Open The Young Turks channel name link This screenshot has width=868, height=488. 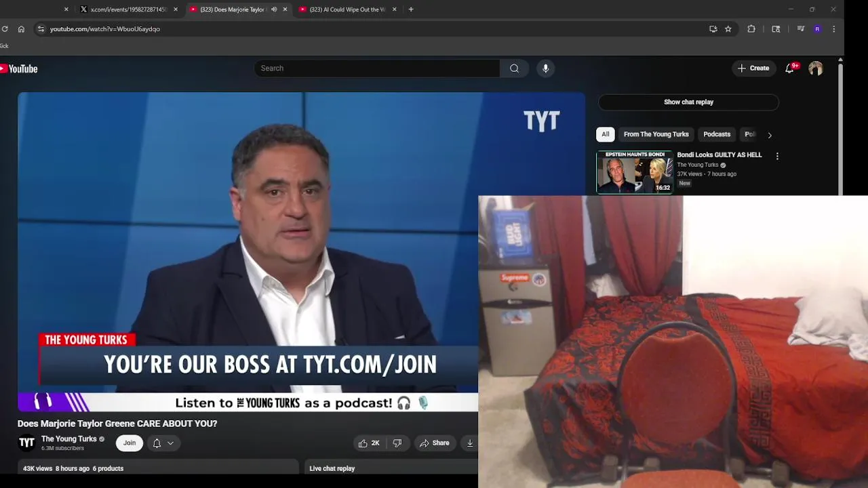point(69,439)
